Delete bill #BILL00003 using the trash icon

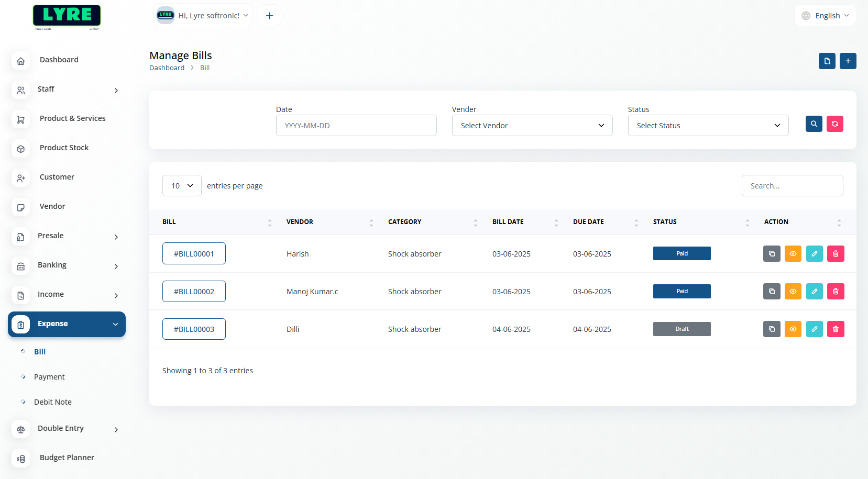pyautogui.click(x=836, y=329)
